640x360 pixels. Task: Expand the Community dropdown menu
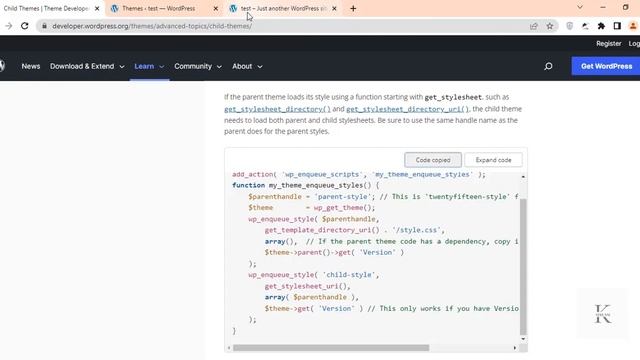[198, 66]
